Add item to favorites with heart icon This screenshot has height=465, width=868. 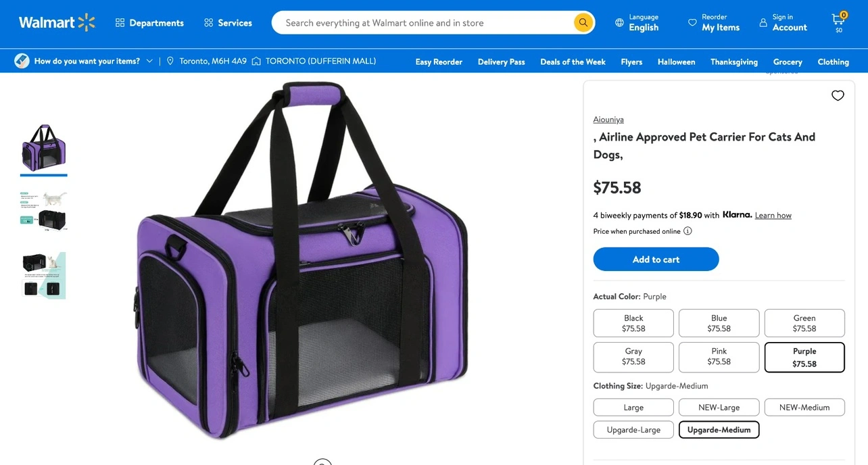(x=838, y=95)
